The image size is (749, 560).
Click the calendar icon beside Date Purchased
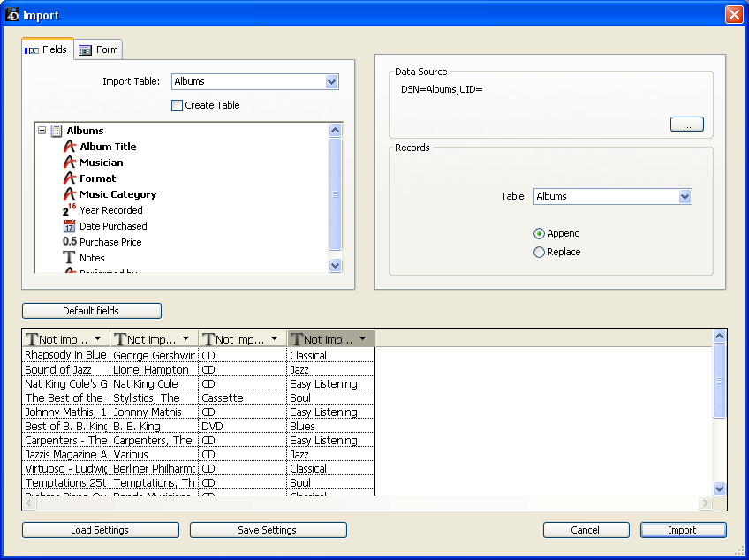point(70,226)
